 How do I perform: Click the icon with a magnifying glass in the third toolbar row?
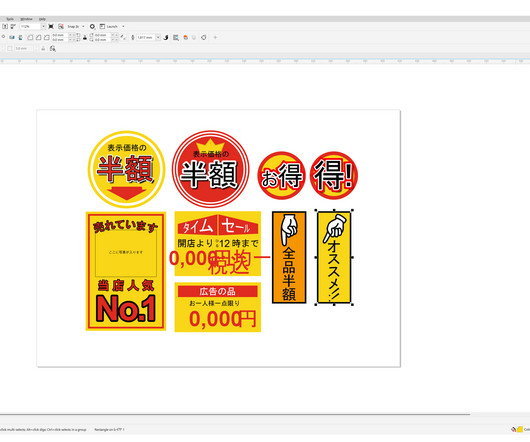pos(53,49)
